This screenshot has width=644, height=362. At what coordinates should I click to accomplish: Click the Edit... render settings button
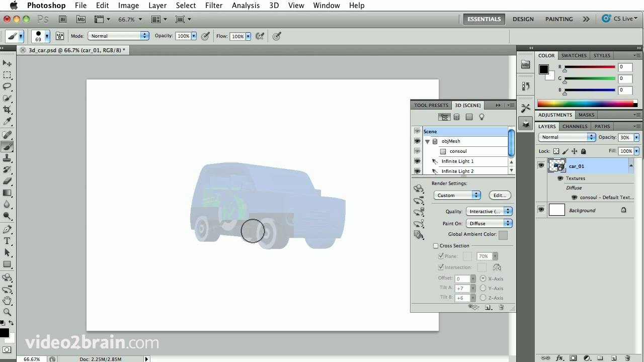click(499, 195)
